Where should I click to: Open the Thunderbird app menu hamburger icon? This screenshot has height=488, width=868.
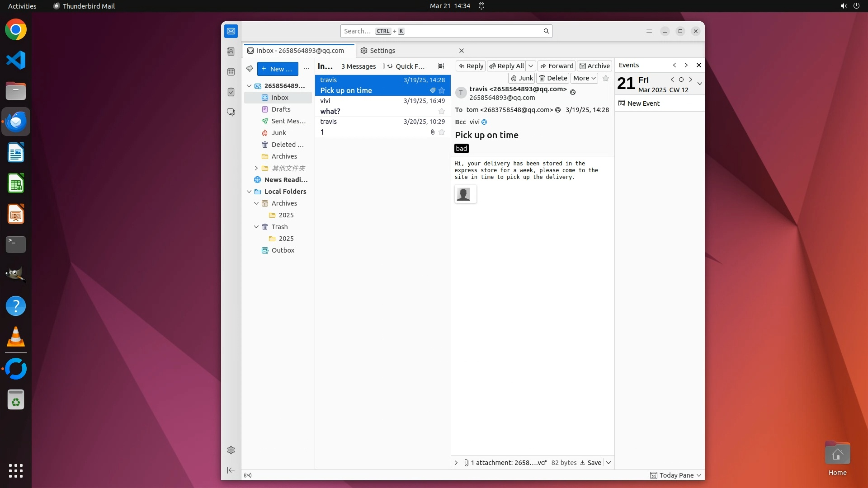(x=649, y=31)
